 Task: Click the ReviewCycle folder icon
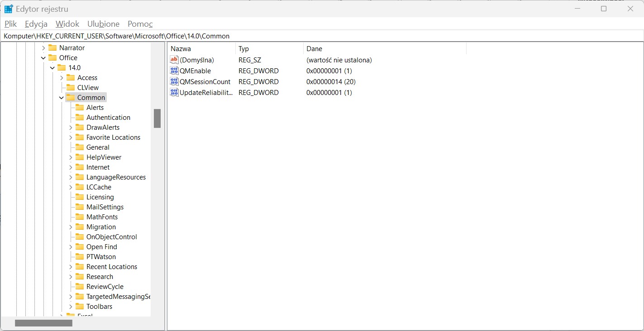point(80,287)
